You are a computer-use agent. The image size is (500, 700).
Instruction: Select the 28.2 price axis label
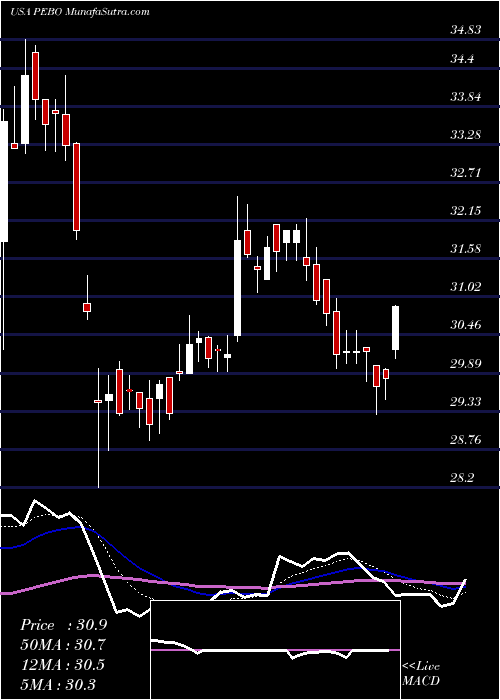(x=462, y=478)
